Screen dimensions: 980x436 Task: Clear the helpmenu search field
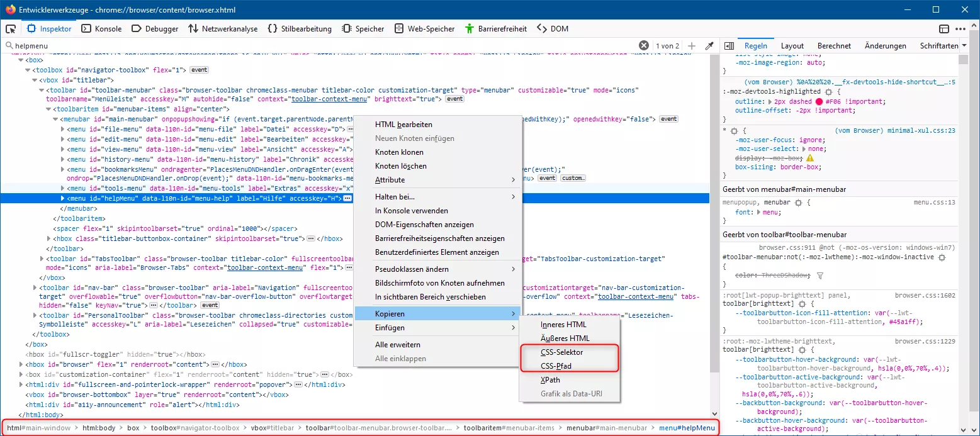pyautogui.click(x=643, y=46)
